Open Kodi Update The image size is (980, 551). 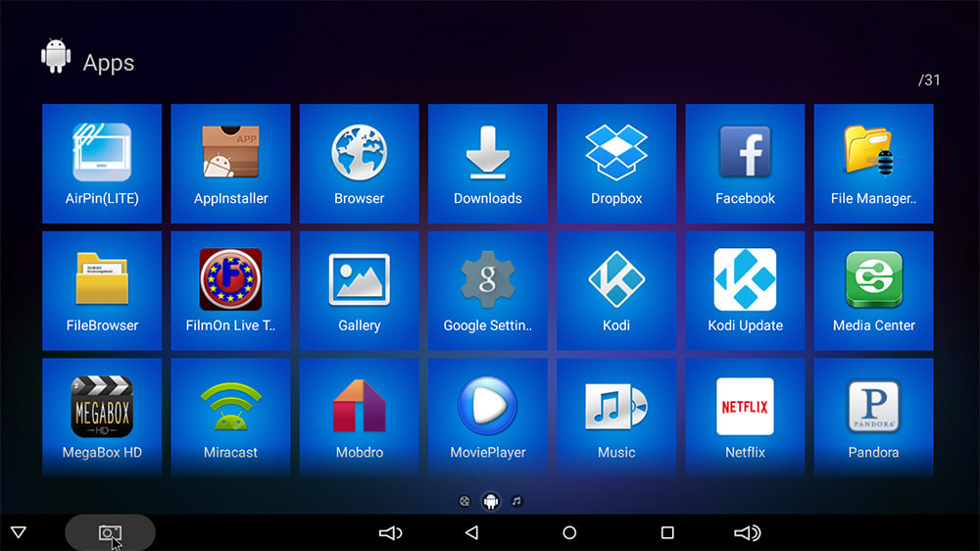click(x=745, y=291)
